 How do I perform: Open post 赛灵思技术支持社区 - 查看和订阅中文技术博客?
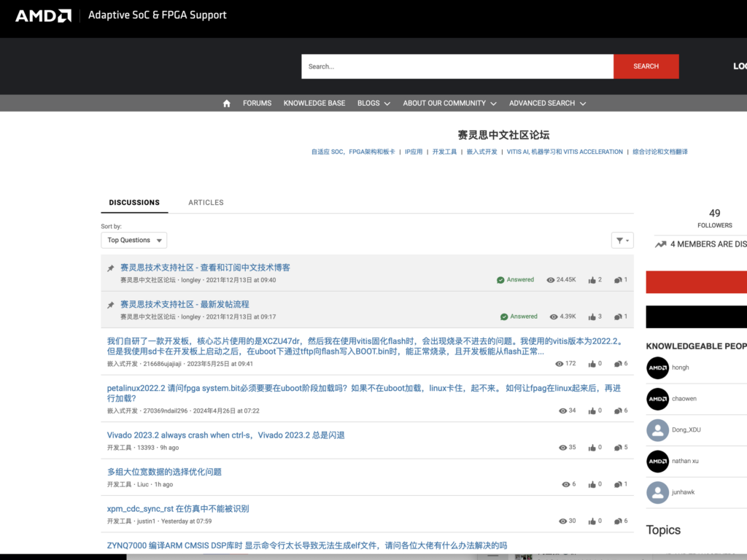205,268
